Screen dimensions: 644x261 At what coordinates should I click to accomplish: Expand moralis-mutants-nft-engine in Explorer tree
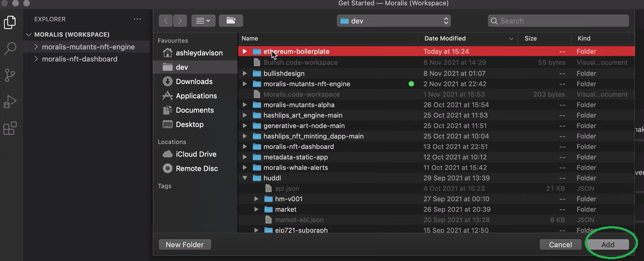tap(36, 47)
